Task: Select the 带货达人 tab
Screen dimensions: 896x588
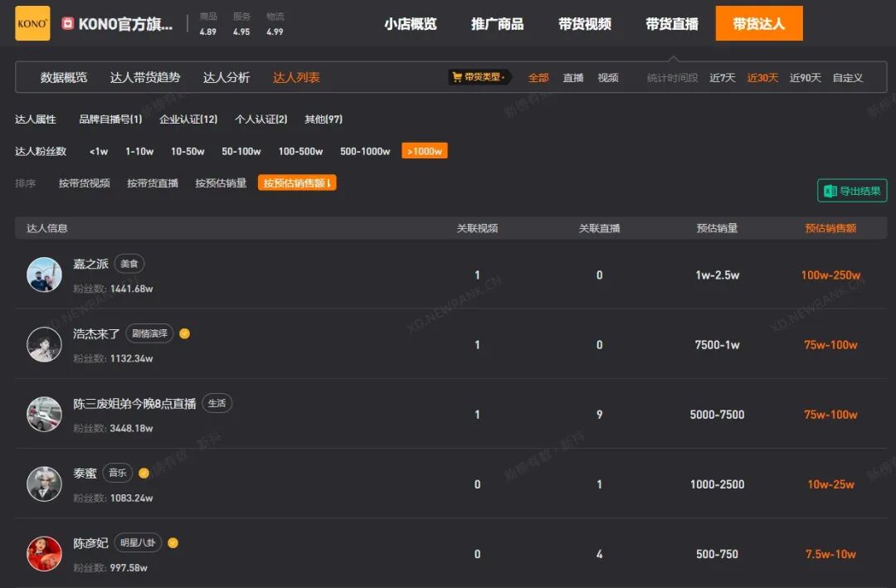Action: (x=759, y=23)
